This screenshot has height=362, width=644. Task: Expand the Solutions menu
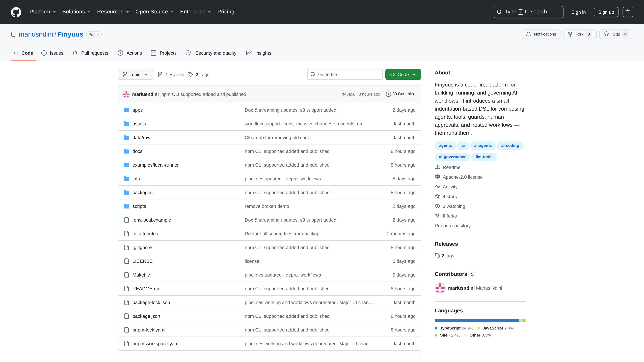[76, 12]
